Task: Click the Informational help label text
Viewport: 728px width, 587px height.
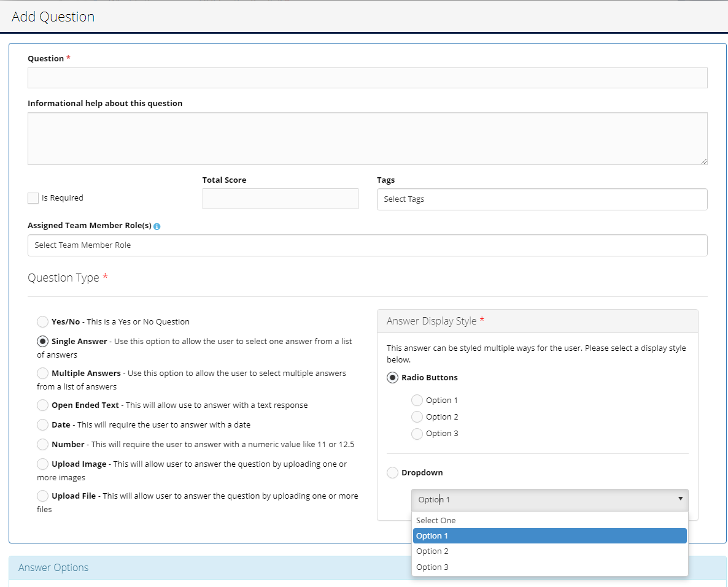Action: pyautogui.click(x=105, y=104)
